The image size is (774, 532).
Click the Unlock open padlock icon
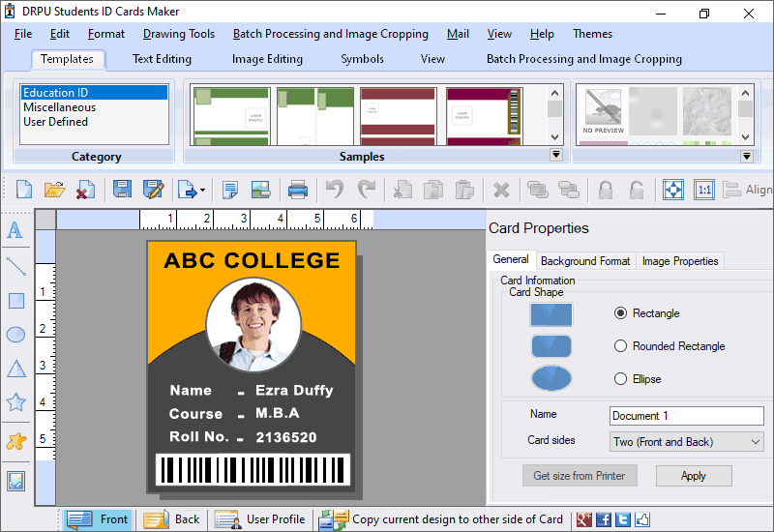(637, 190)
